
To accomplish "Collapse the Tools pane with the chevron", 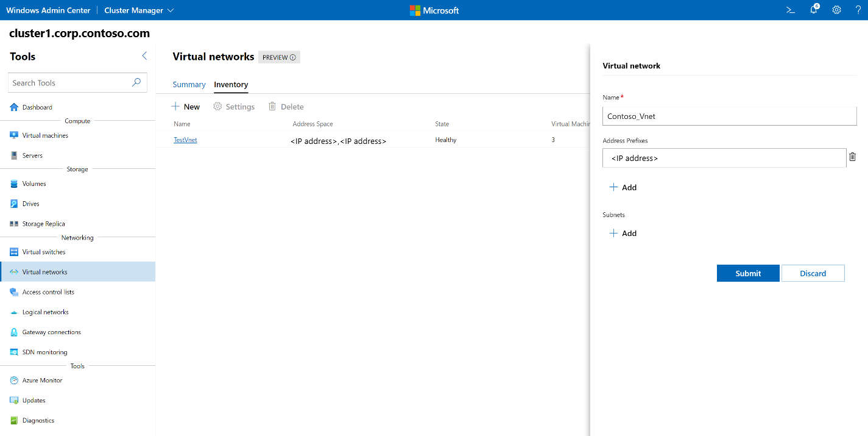I will point(144,55).
